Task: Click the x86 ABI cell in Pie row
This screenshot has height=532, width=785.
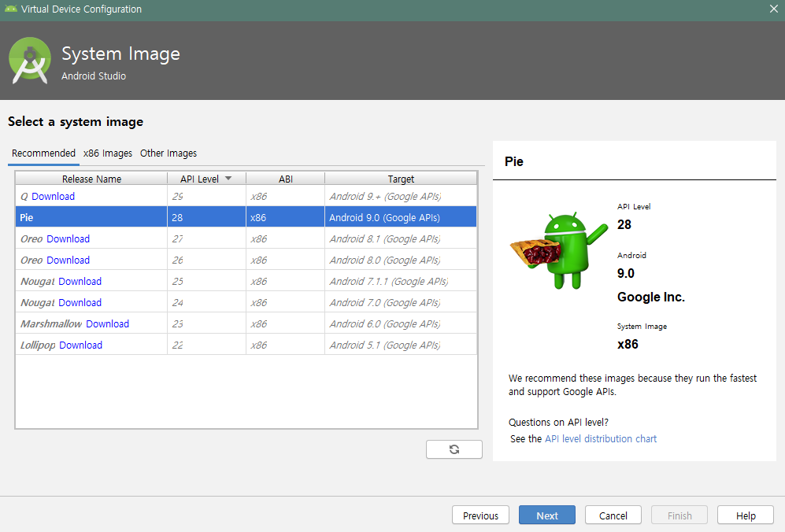Action: [285, 218]
